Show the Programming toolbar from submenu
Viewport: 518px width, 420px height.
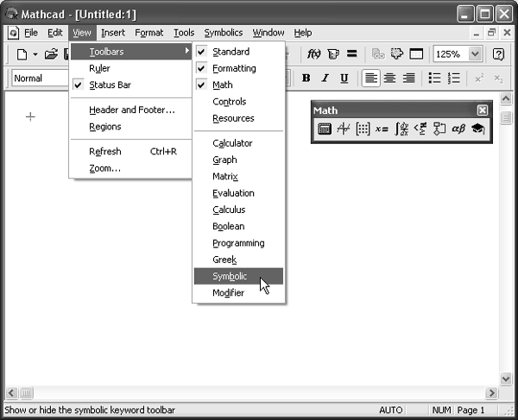(x=238, y=243)
